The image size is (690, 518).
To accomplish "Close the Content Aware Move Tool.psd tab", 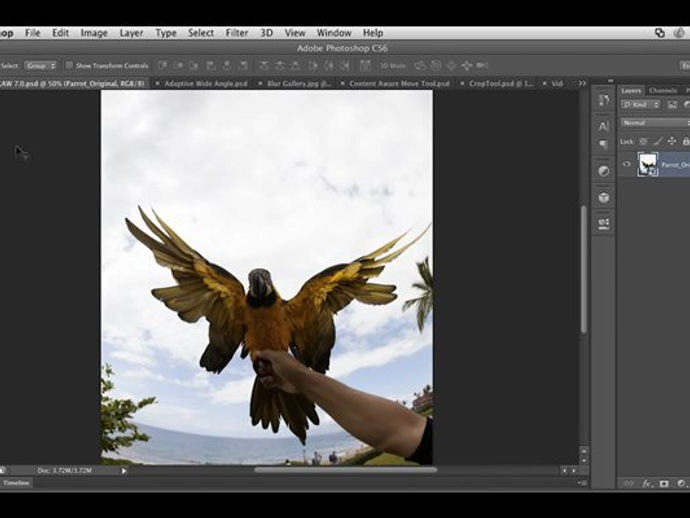I will click(342, 83).
